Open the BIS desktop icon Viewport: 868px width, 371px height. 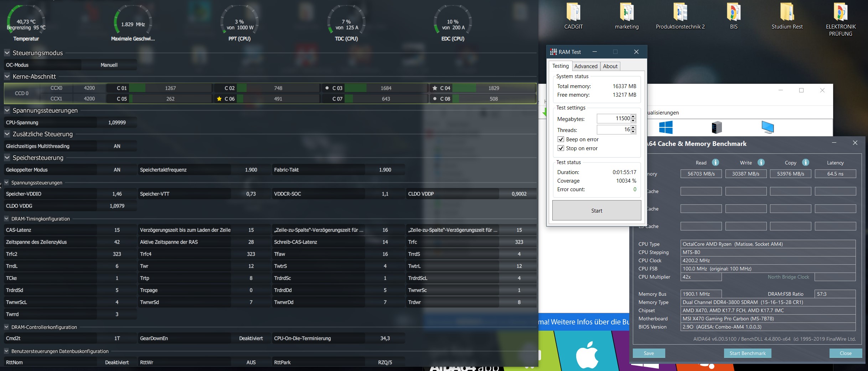coord(734,12)
